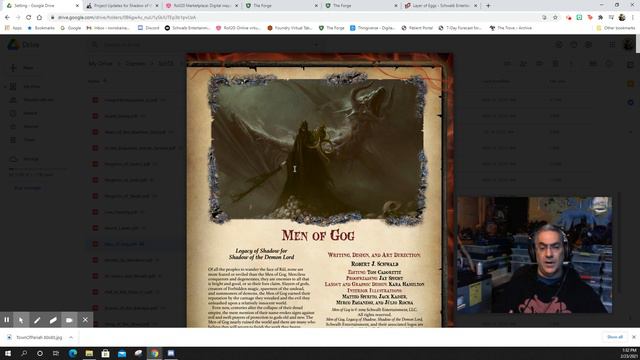This screenshot has height=360, width=640.
Task: Go back to previous page in browser
Action: (x=7, y=18)
